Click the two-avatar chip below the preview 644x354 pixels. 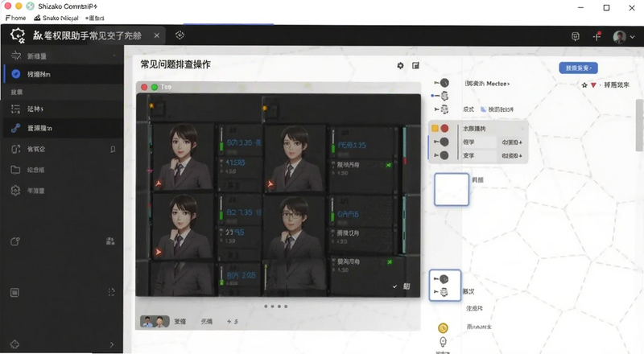[x=155, y=321]
